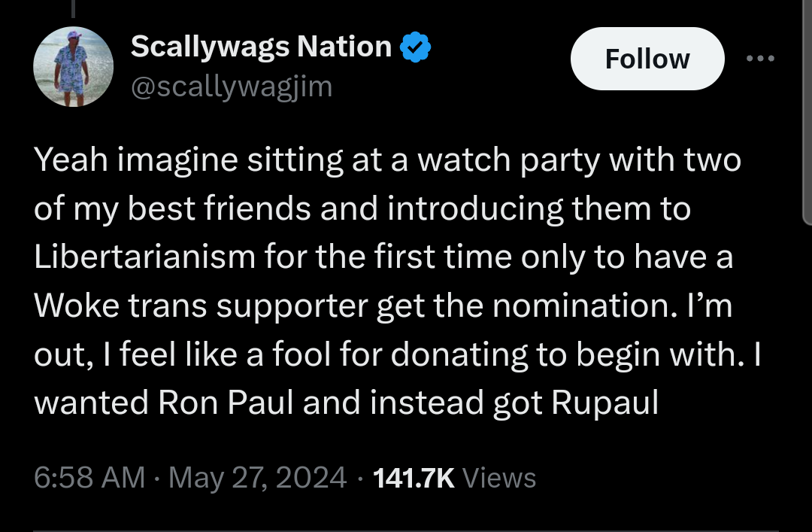The image size is (812, 532).
Task: Visit the @scallywagjim handle link
Action: (x=232, y=87)
